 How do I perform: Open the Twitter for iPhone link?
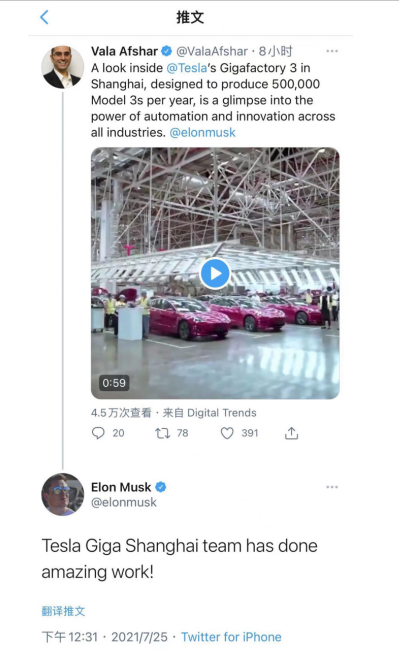(x=231, y=637)
